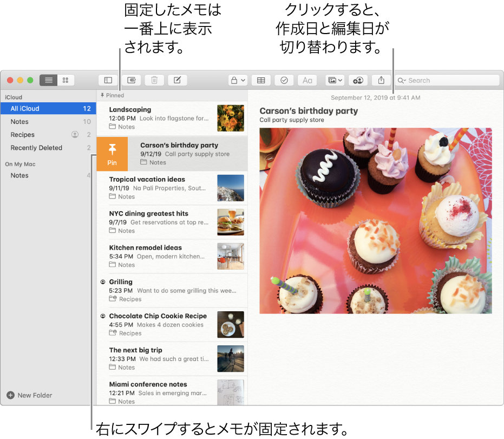
Task: Open the attachments browser
Action: 132,80
